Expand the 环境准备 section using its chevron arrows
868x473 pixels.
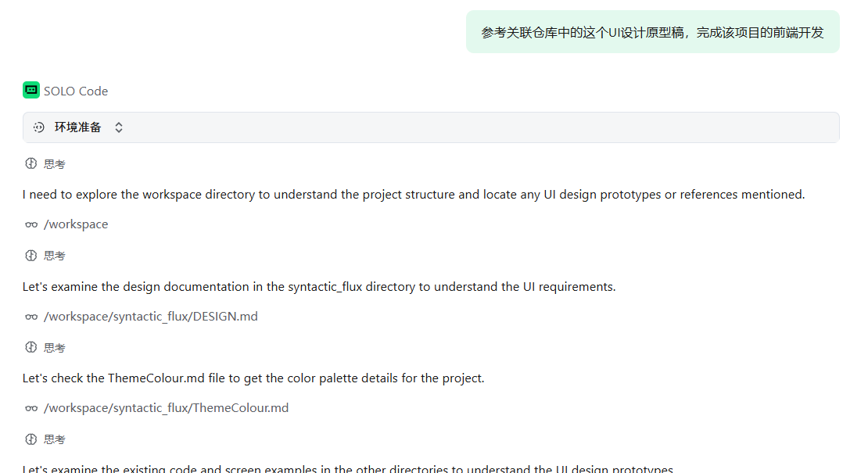click(x=119, y=127)
